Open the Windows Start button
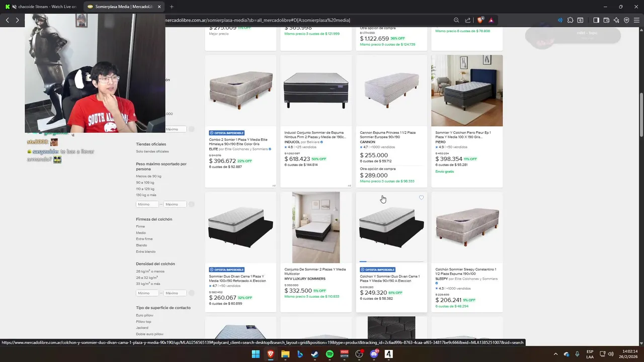This screenshot has width=644, height=362. 256,354
